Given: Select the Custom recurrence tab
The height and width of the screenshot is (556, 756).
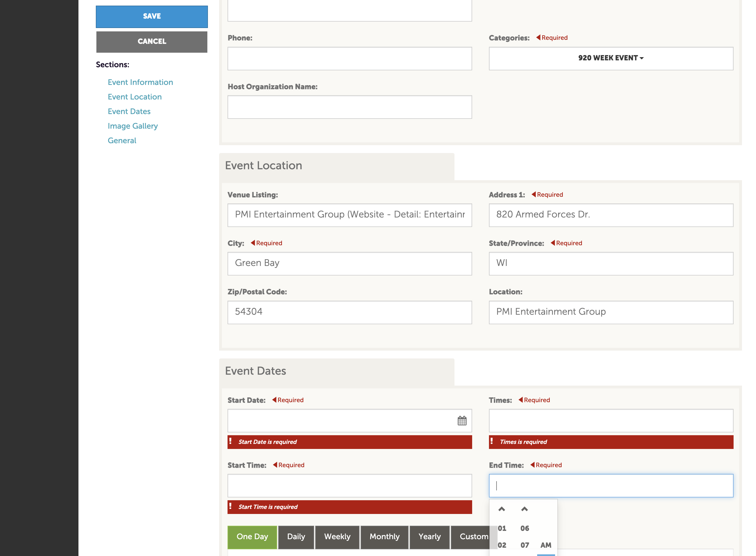Looking at the screenshot, I should click(x=474, y=537).
